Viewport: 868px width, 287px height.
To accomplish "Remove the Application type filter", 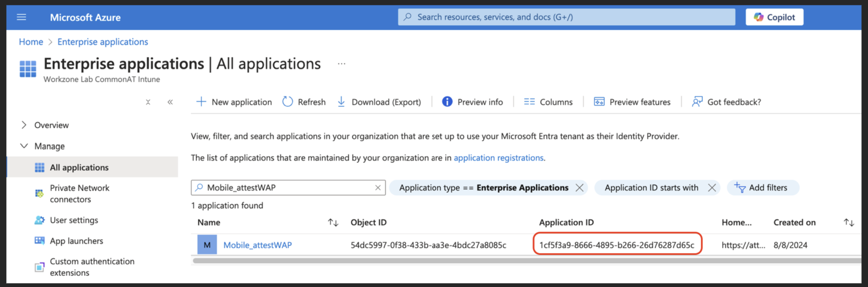I will tap(579, 188).
